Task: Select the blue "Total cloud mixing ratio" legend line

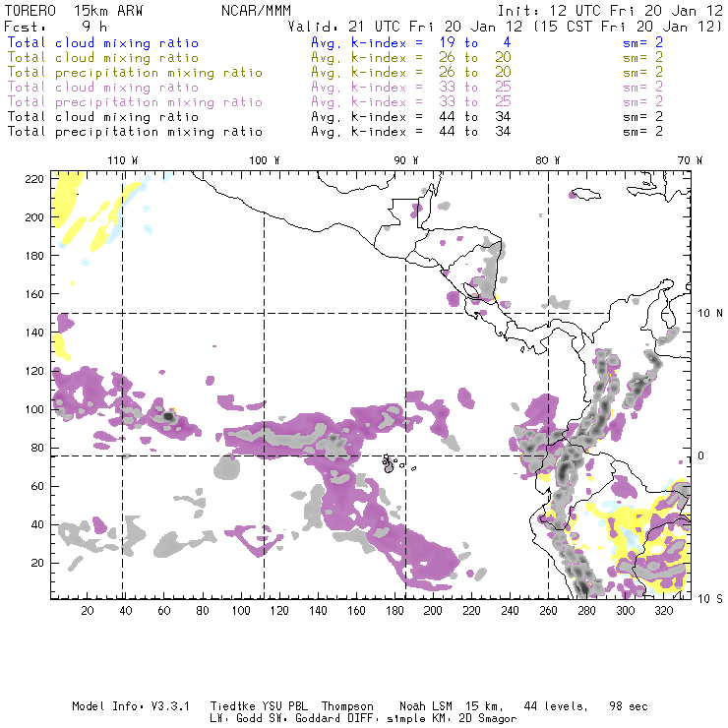Action: [x=103, y=42]
